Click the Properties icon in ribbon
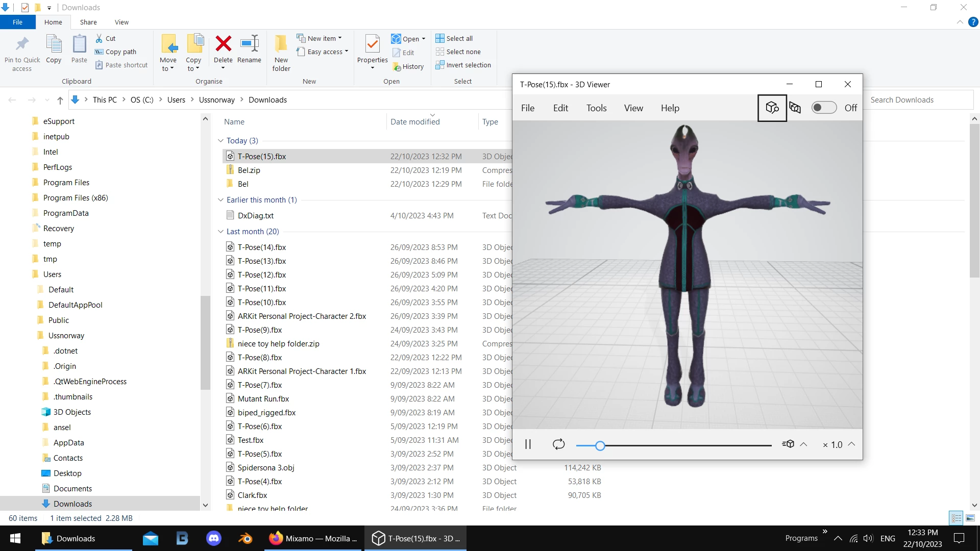This screenshot has width=980, height=551. 372,44
